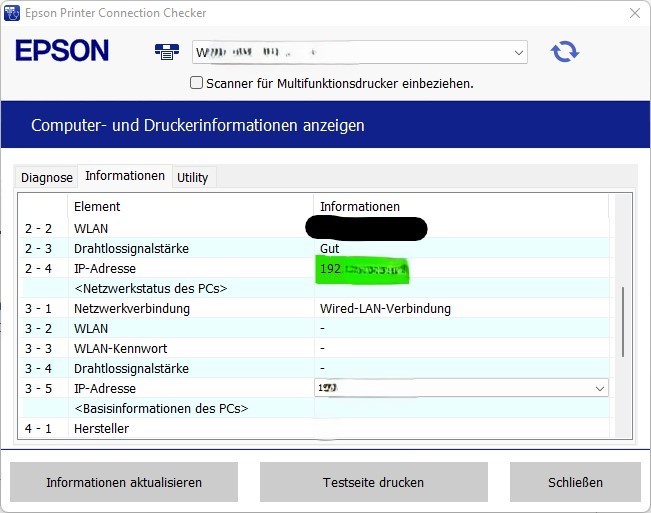Click the Schließen button
The image size is (651, 513).
(x=575, y=482)
